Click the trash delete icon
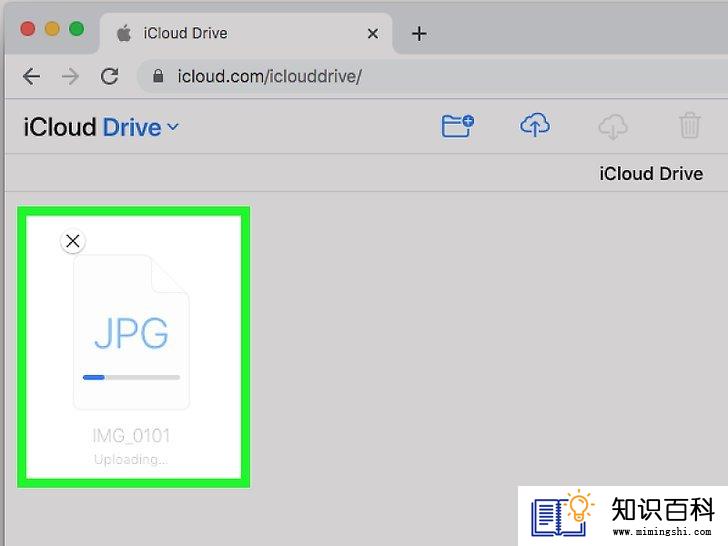This screenshot has width=728, height=546. [x=689, y=125]
